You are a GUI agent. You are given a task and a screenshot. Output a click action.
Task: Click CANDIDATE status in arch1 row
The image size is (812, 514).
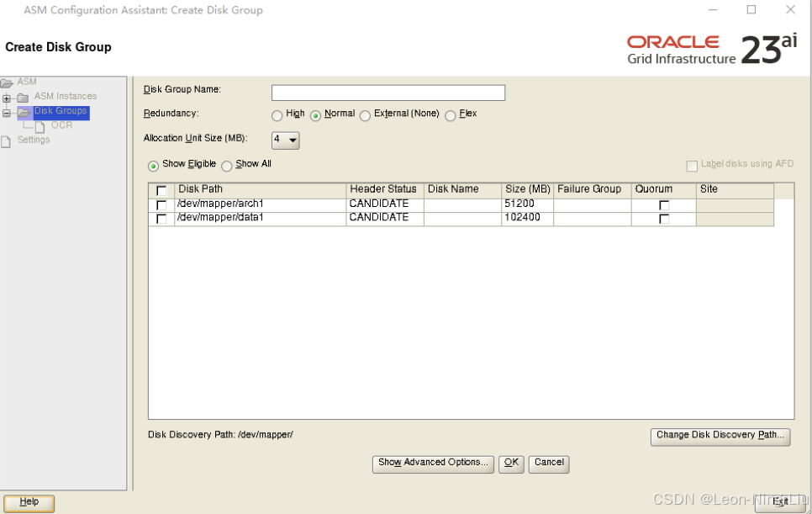[385, 204]
